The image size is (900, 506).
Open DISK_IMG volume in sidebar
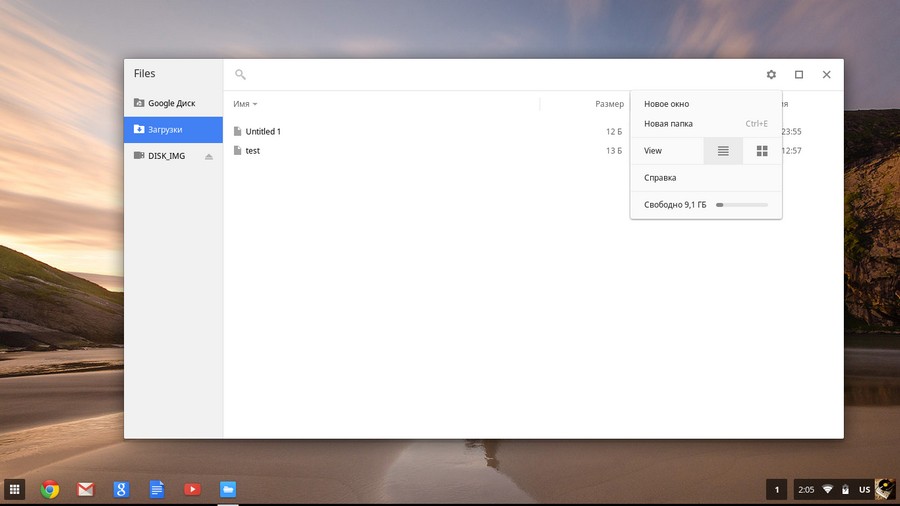tap(173, 156)
